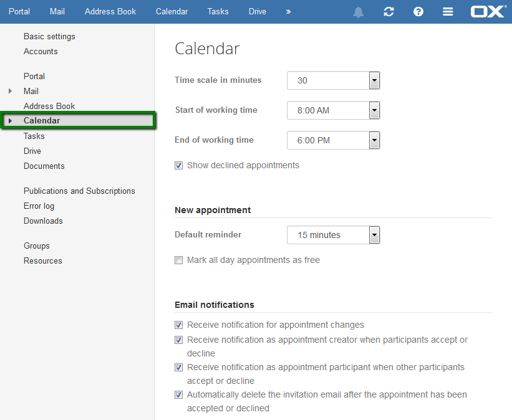Select Publications and Subscriptions in sidebar
The width and height of the screenshot is (512, 420).
(x=79, y=191)
